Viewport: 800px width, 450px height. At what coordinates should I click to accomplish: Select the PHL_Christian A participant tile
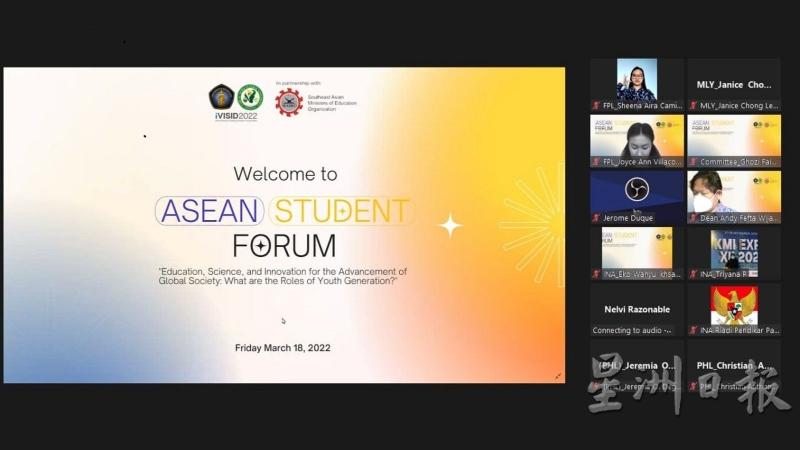(734, 366)
